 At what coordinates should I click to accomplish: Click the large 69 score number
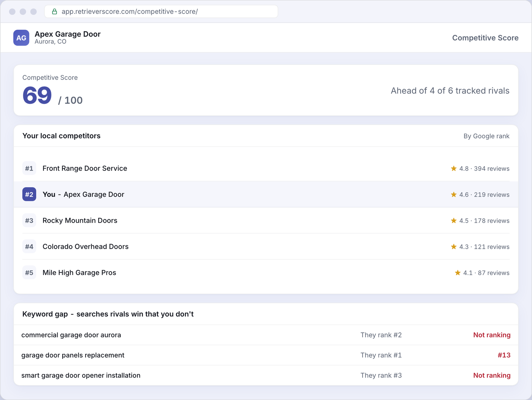(37, 95)
